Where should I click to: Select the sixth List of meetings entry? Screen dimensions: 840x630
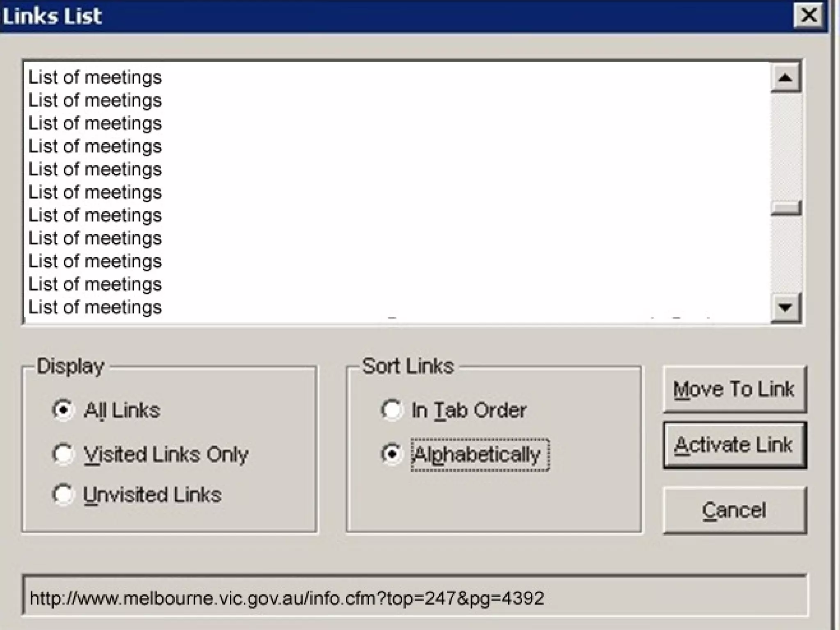click(x=95, y=192)
